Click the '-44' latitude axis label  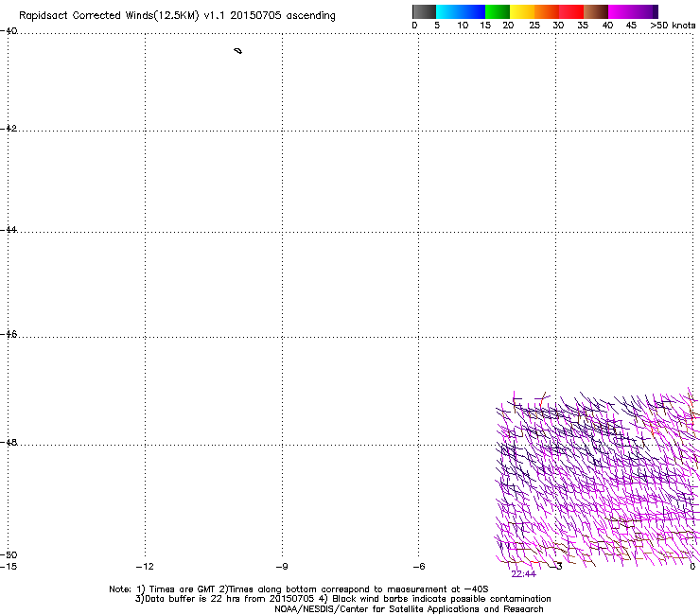tap(9, 230)
